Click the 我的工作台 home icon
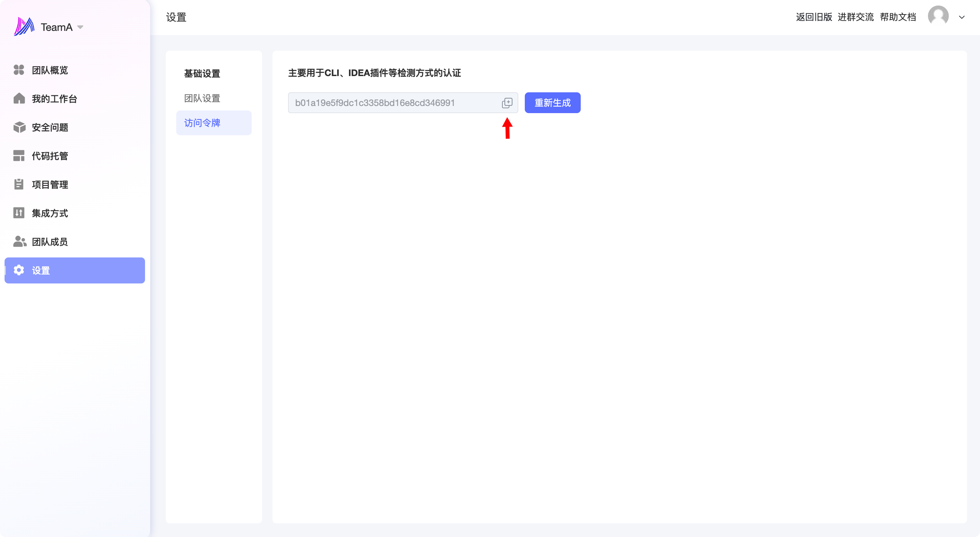Screen dimensions: 980x537 [x=19, y=98]
